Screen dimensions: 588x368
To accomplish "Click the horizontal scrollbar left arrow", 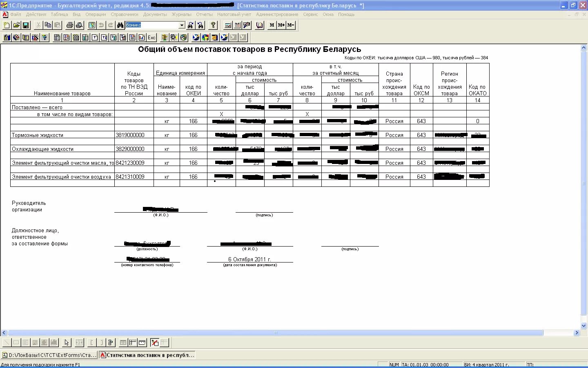I will [4, 333].
